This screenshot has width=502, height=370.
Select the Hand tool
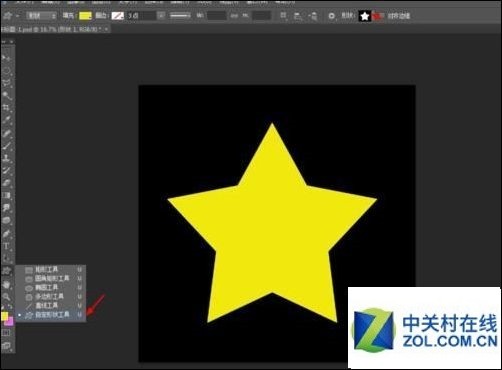pyautogui.click(x=7, y=284)
